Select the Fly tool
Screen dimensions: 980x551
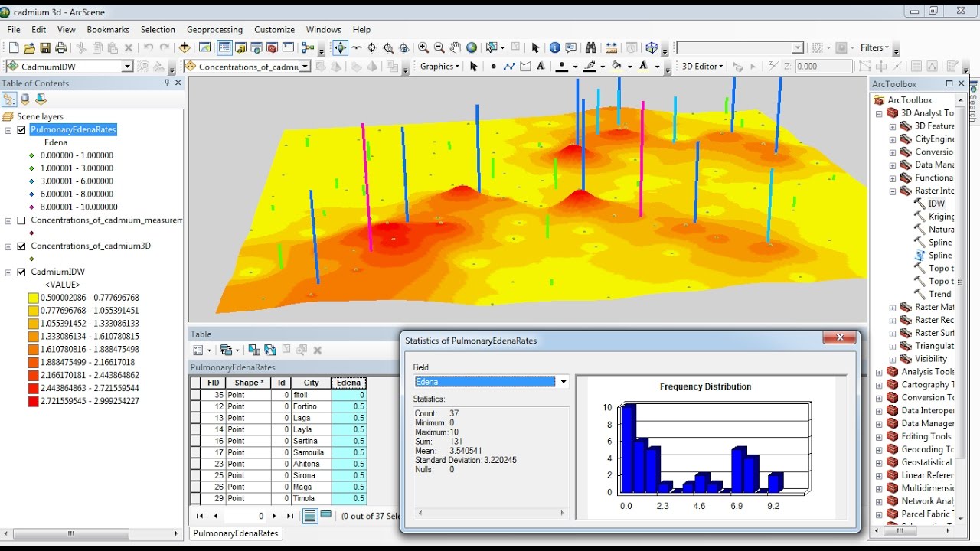click(x=357, y=47)
